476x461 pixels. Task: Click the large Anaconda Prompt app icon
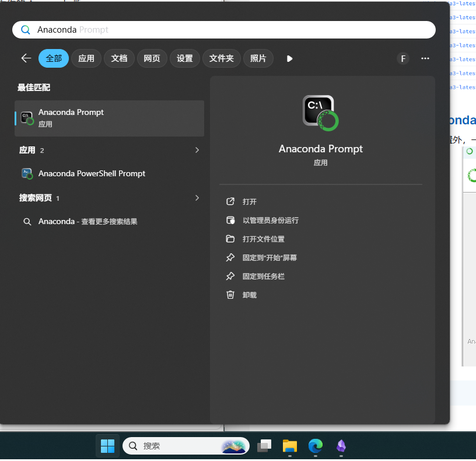[321, 113]
